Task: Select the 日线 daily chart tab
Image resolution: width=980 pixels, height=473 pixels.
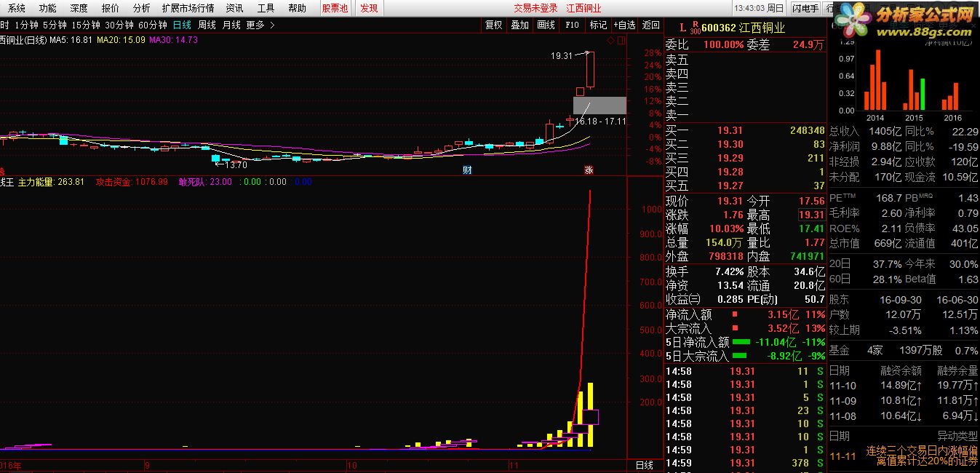Action: (x=182, y=25)
